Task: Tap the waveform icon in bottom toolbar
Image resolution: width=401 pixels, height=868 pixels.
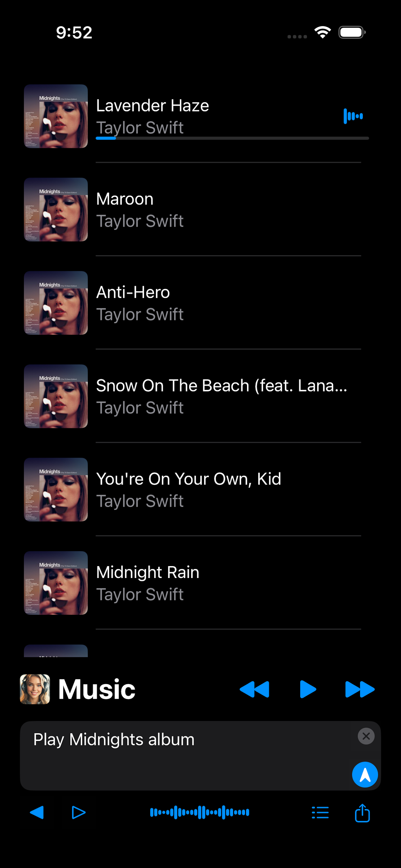Action: click(x=200, y=812)
